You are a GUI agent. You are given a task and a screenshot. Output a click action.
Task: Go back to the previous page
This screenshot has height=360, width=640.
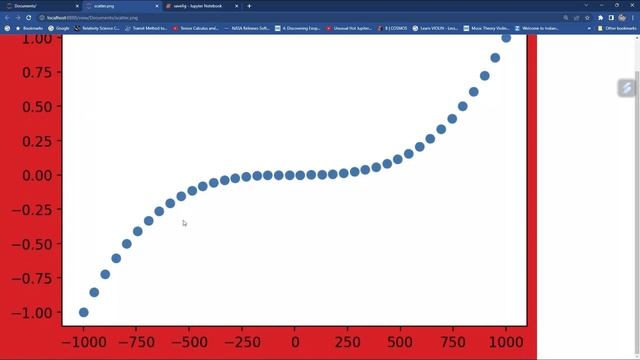click(x=7, y=18)
